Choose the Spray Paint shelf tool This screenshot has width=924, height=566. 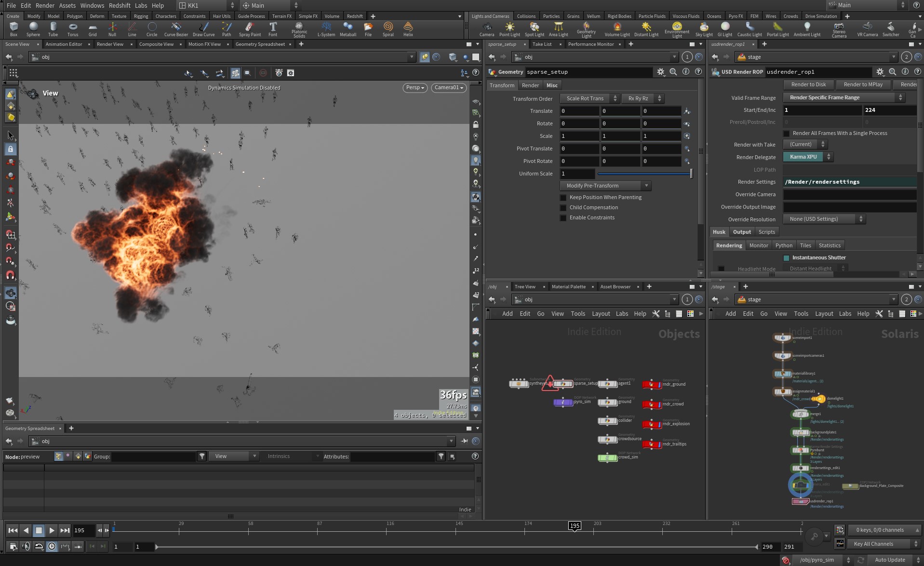(x=250, y=29)
